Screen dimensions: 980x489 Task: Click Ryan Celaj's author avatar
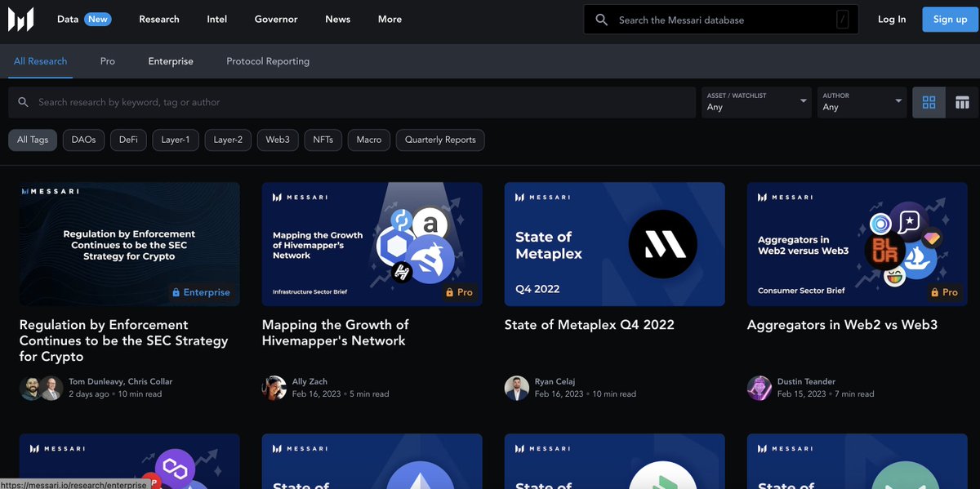pos(517,389)
